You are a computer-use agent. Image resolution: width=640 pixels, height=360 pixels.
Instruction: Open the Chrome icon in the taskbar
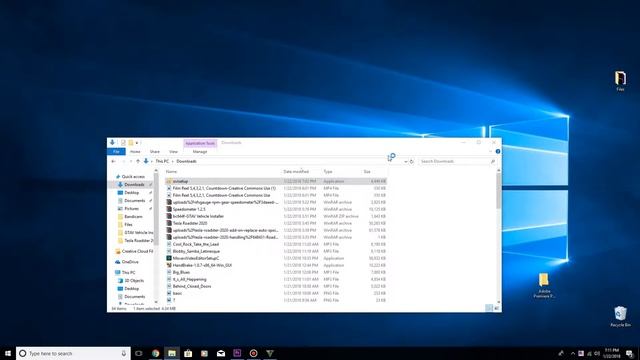156,353
